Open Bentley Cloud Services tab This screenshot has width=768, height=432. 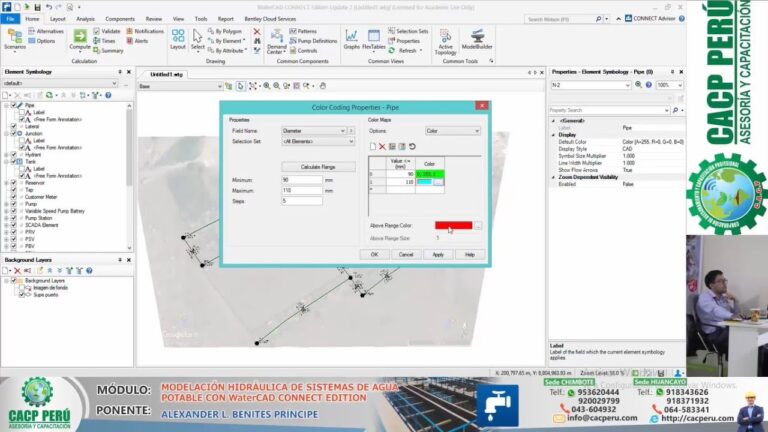270,19
